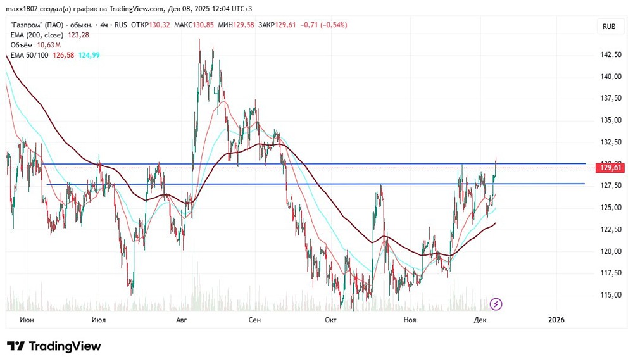The height and width of the screenshot is (364, 633).
Task: Click the current price label 129,61
Action: point(610,168)
